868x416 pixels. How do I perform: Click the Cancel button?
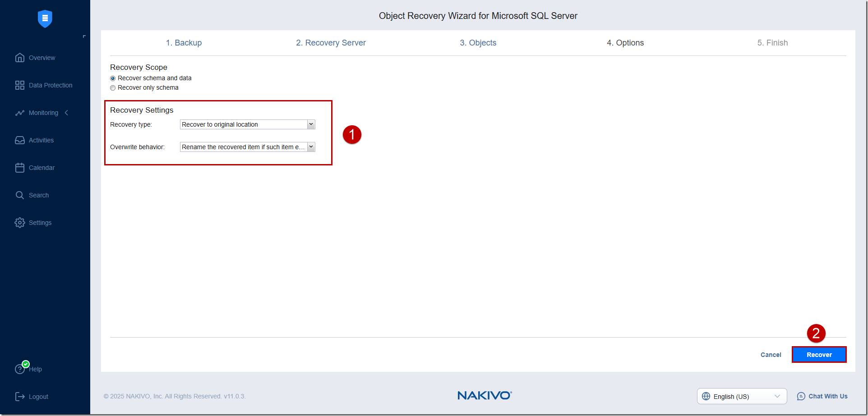click(x=771, y=355)
